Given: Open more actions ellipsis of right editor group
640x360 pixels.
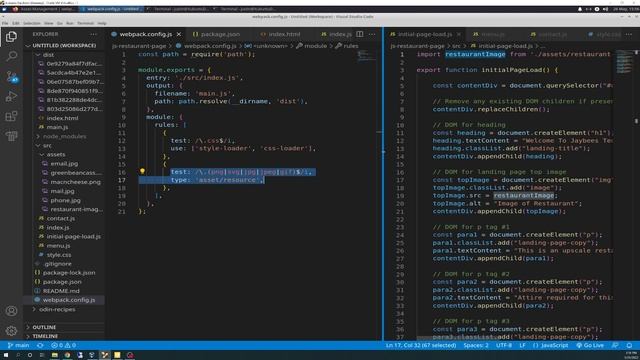Looking at the screenshot, I should pyautogui.click(x=629, y=34).
